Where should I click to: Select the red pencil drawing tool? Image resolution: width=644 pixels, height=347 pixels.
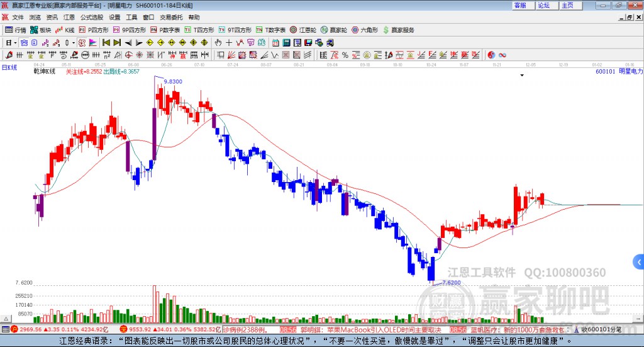coord(9,55)
